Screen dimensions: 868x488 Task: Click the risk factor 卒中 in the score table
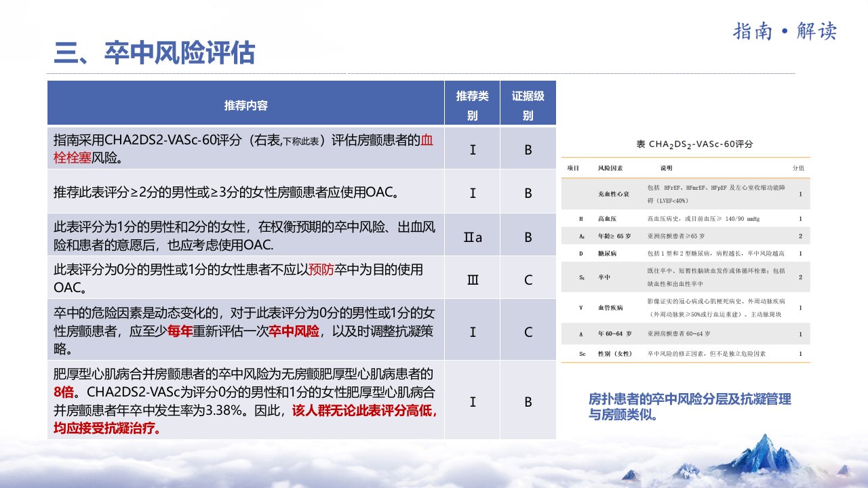click(604, 277)
